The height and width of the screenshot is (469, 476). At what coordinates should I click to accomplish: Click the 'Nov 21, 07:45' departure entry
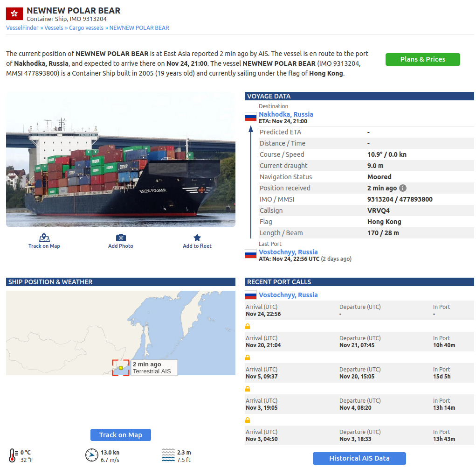pos(357,345)
